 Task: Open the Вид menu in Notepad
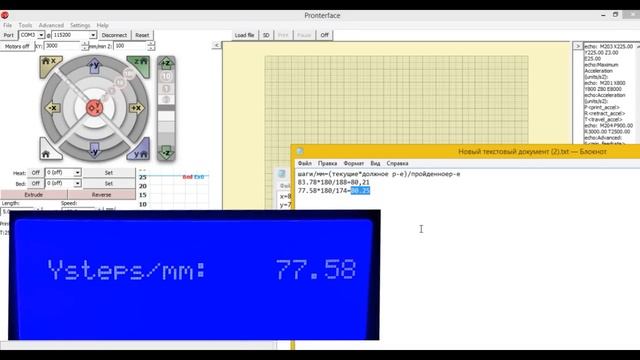(375, 163)
